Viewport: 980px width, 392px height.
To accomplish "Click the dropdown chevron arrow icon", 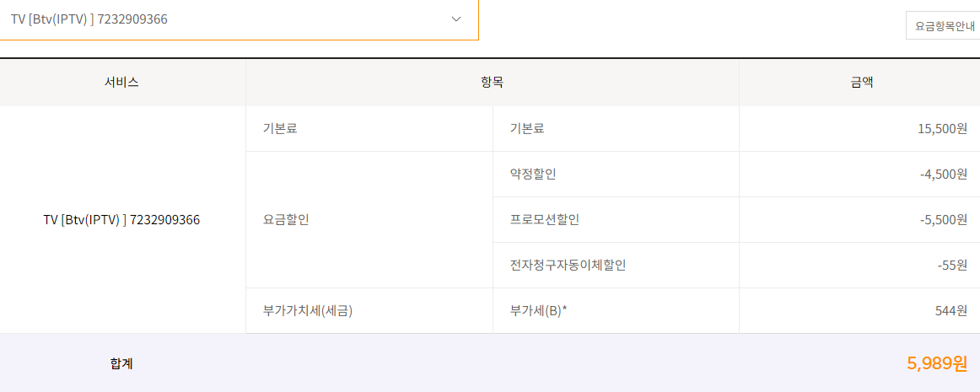I will (456, 19).
